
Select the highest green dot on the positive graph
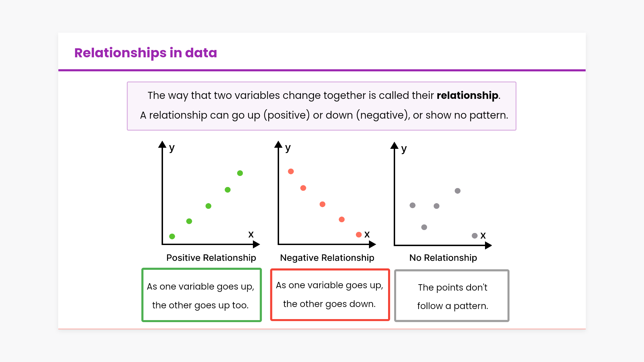[x=240, y=173]
